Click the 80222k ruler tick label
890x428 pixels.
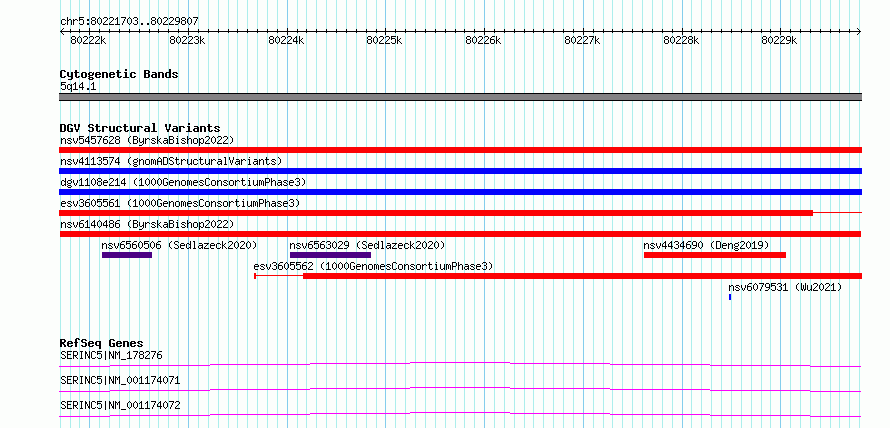point(88,40)
